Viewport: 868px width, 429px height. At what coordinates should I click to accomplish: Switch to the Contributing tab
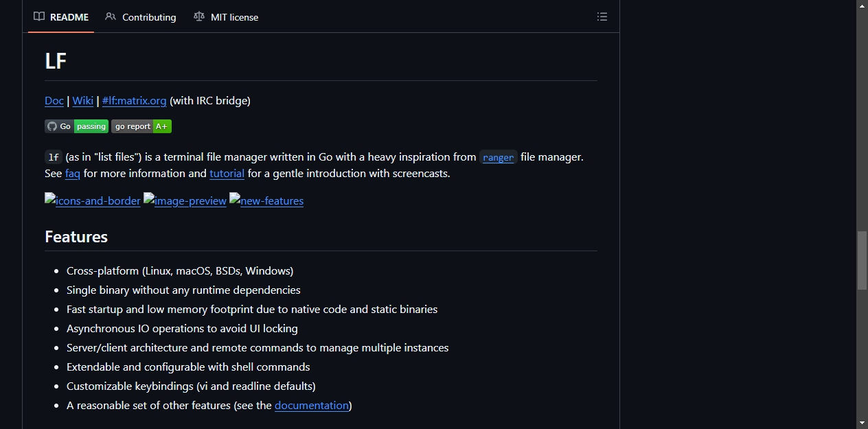click(x=141, y=17)
